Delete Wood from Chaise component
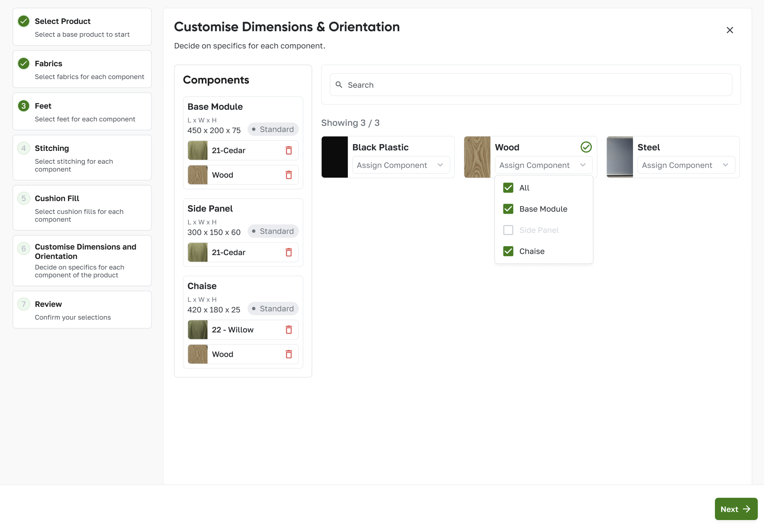This screenshot has width=764, height=532. point(289,354)
